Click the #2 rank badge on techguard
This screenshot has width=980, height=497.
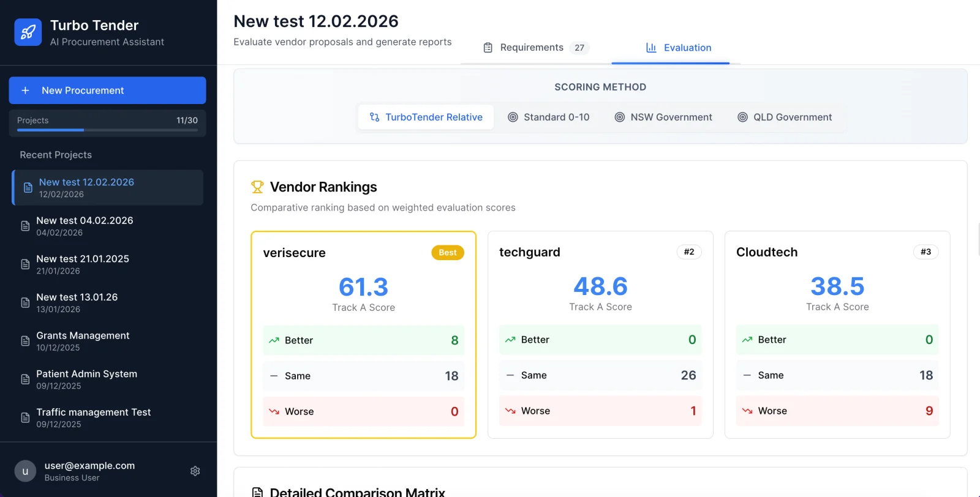pyautogui.click(x=689, y=252)
